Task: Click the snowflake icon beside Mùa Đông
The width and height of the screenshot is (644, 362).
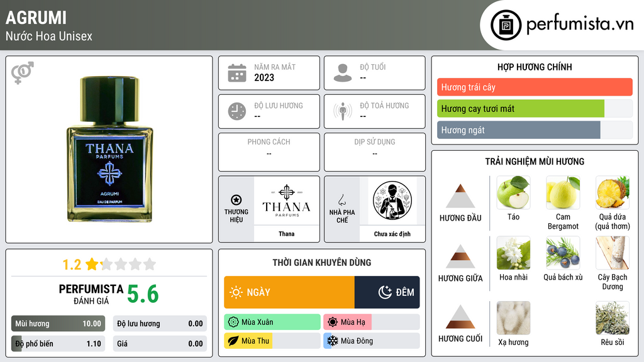Action: click(x=333, y=341)
